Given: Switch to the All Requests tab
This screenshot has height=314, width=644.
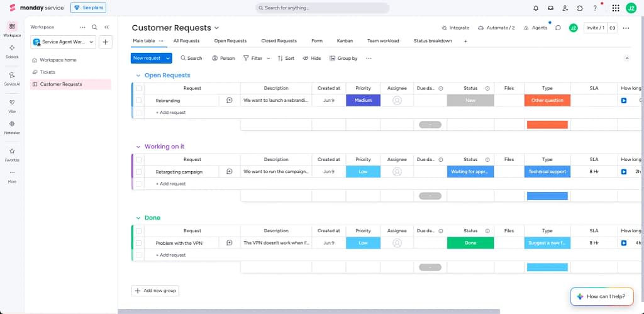Looking at the screenshot, I should tap(186, 41).
